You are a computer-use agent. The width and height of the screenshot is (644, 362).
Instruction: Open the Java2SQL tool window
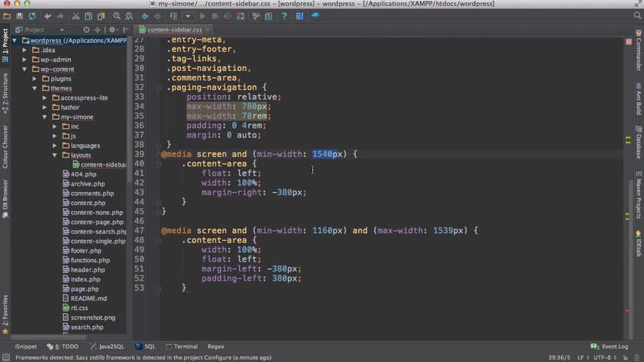click(x=107, y=346)
